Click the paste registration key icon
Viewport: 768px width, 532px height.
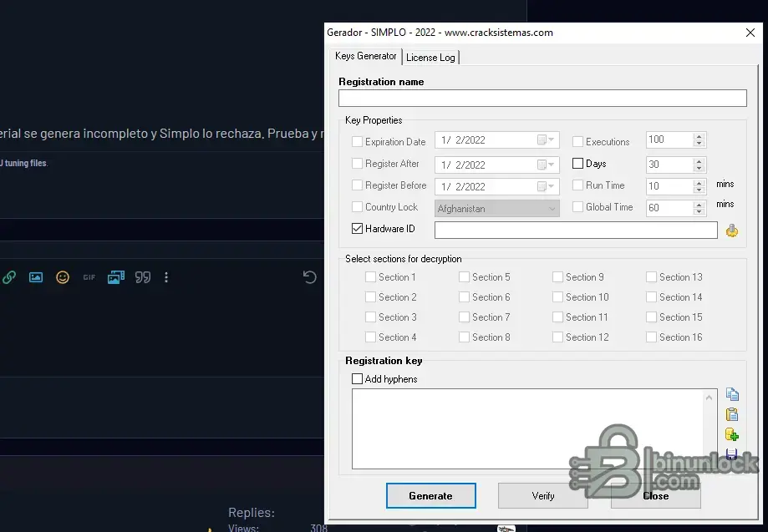click(732, 414)
